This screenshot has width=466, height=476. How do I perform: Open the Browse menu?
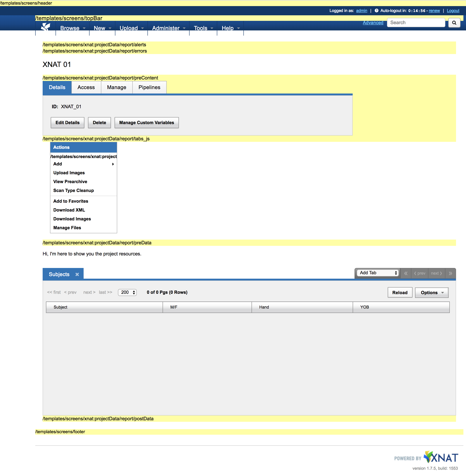coord(73,28)
